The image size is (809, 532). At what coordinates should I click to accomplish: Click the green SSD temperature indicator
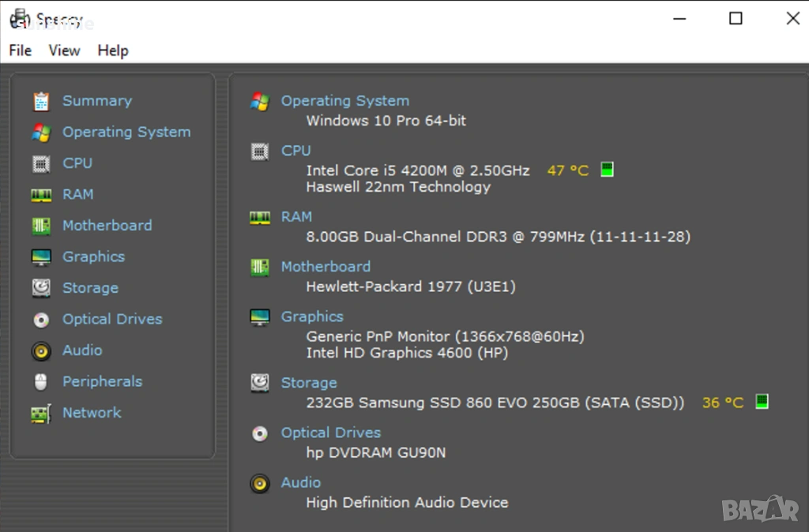(762, 402)
